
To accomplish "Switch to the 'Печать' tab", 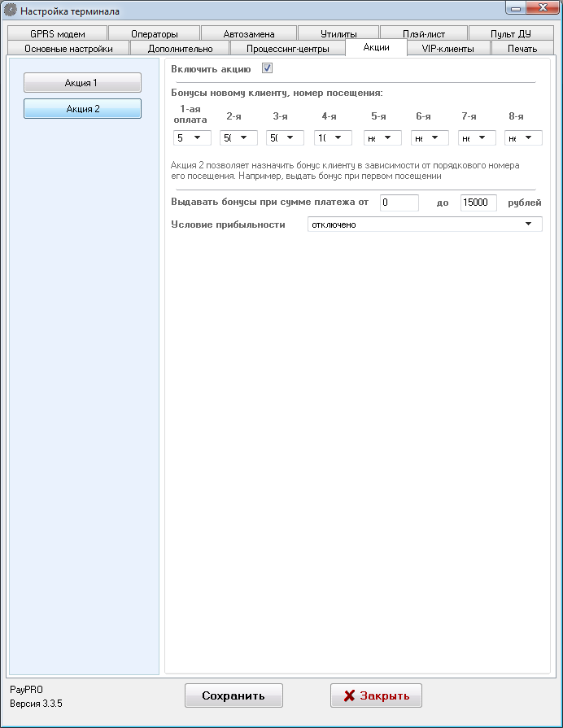I will [x=522, y=49].
